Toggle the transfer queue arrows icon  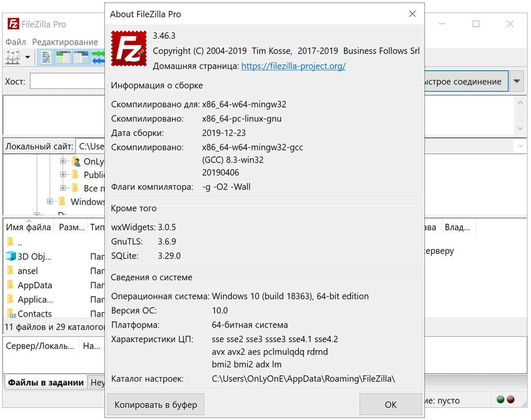98,57
